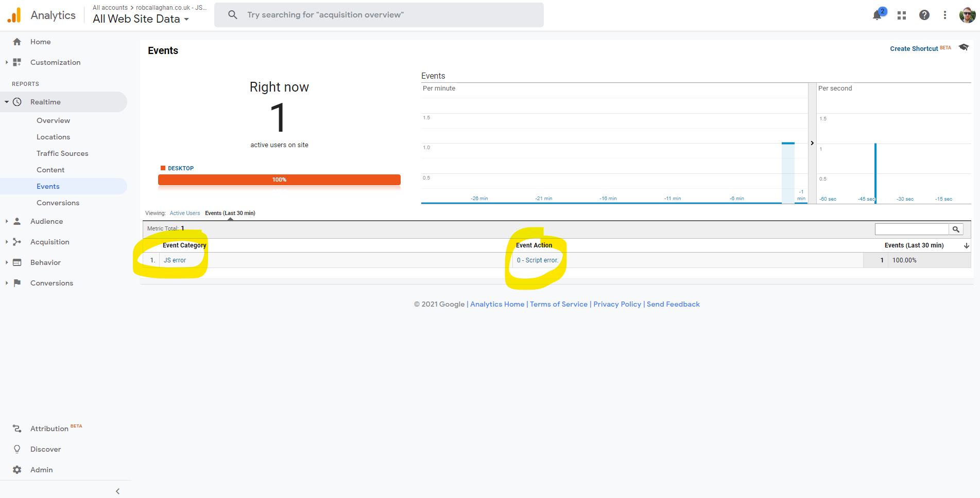Open the Privacy Policy link
Screen dimensions: 980x498
click(617, 304)
